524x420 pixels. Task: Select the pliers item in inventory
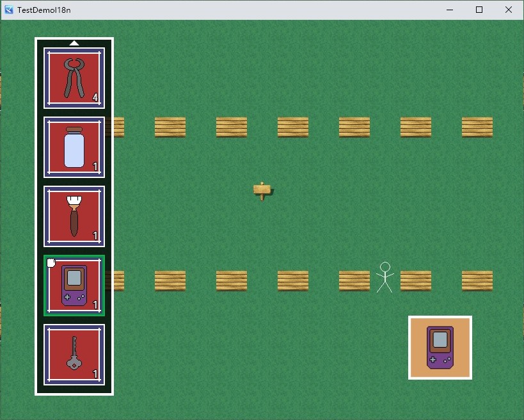click(74, 78)
